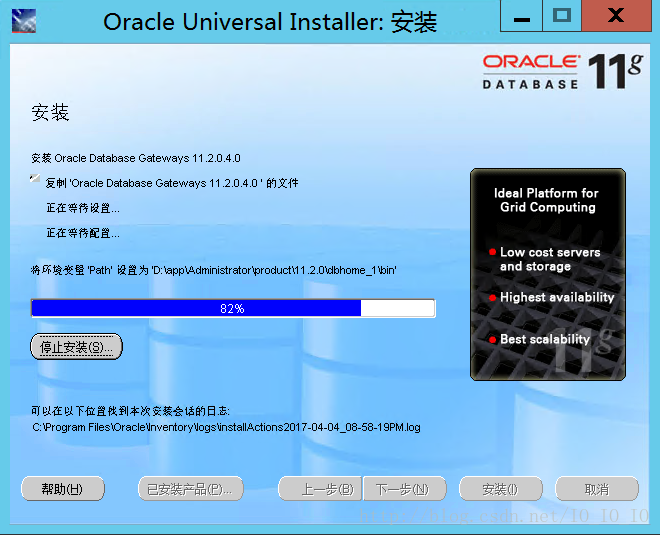This screenshot has width=660, height=536.
Task: Minimize the Oracle Universal Installer window
Action: (522, 16)
